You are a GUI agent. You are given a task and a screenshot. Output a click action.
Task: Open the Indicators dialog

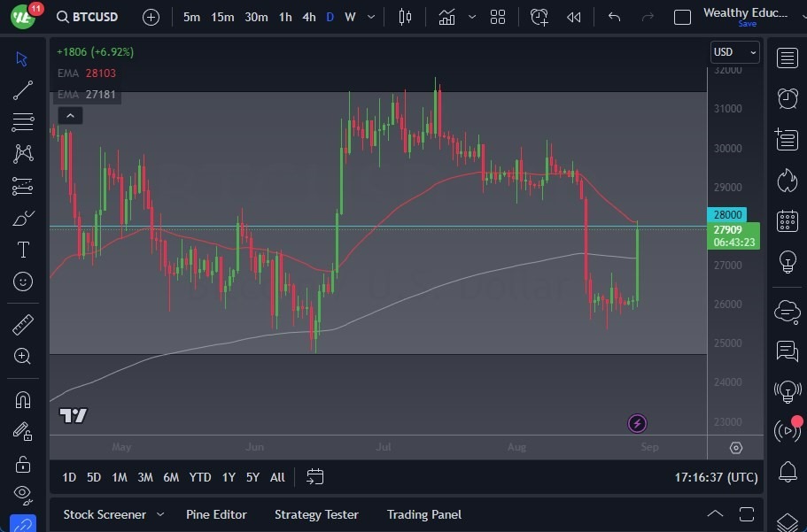(446, 16)
